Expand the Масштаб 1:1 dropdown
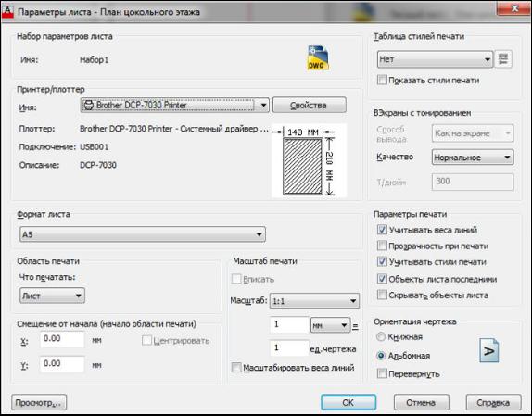 (314, 301)
